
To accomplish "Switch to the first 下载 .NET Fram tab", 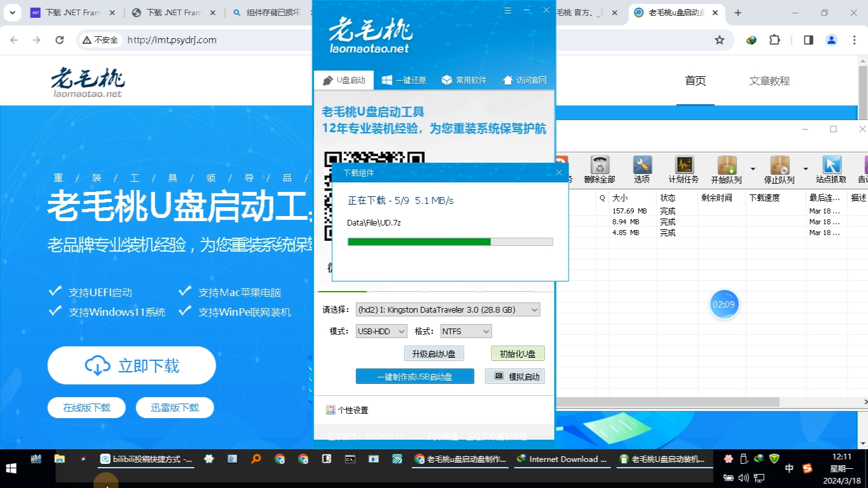I will [x=74, y=13].
